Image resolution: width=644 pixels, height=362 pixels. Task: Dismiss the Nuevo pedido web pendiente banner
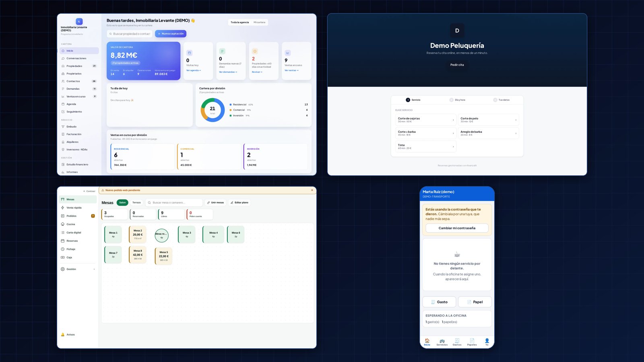click(312, 190)
